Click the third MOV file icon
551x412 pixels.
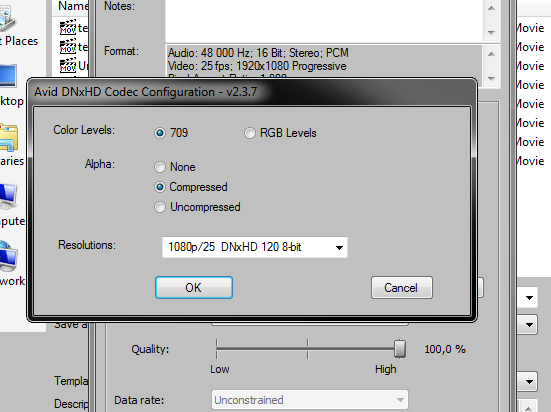[x=68, y=65]
